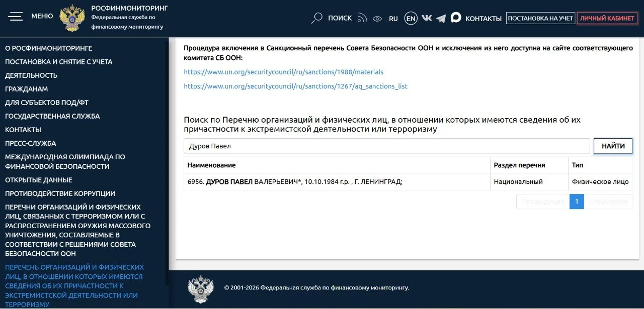Open ДЕЯТЕЛЬНОСТЬ in sidebar
Screen dimensions: 644x309
[31, 75]
